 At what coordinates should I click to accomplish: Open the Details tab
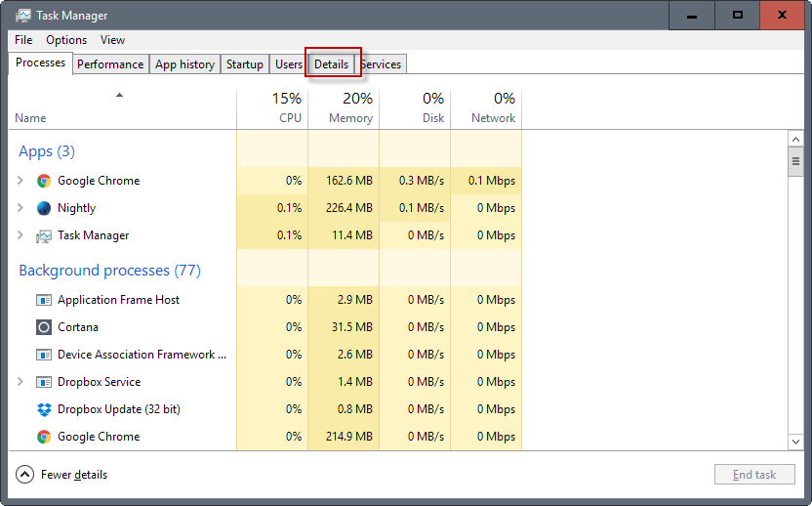[x=332, y=64]
